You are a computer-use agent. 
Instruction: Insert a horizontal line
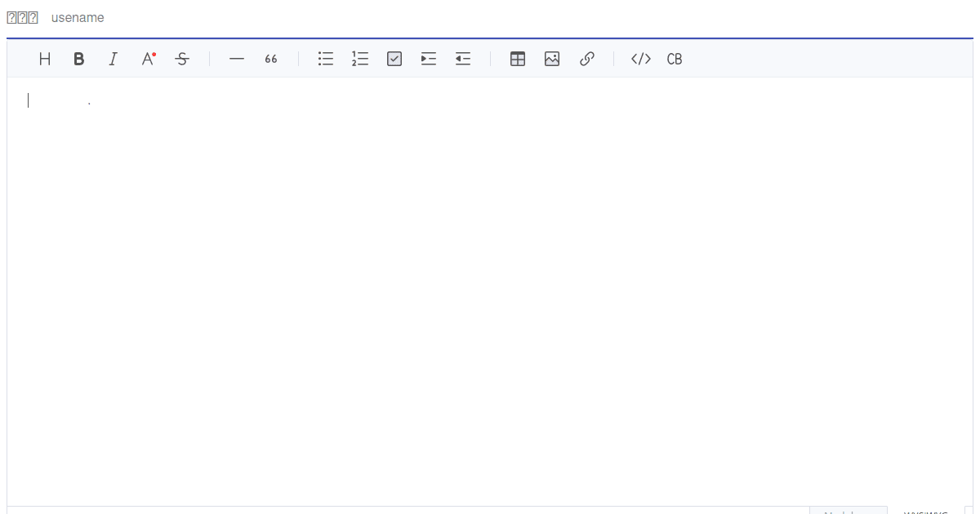tap(237, 59)
